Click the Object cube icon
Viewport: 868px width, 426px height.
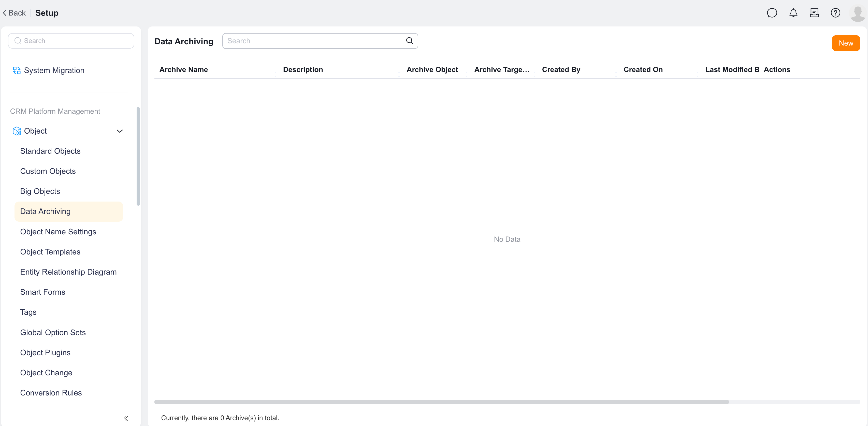(x=17, y=131)
